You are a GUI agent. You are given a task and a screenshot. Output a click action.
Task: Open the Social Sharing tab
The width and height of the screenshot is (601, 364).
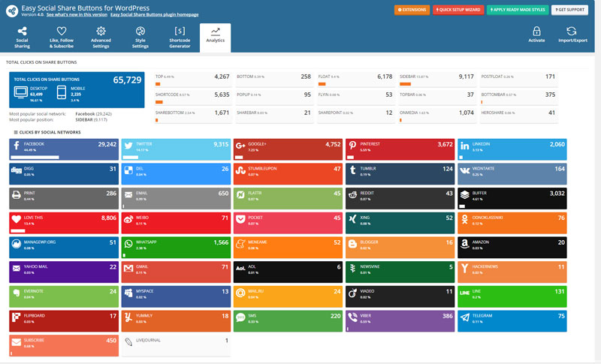(x=23, y=38)
